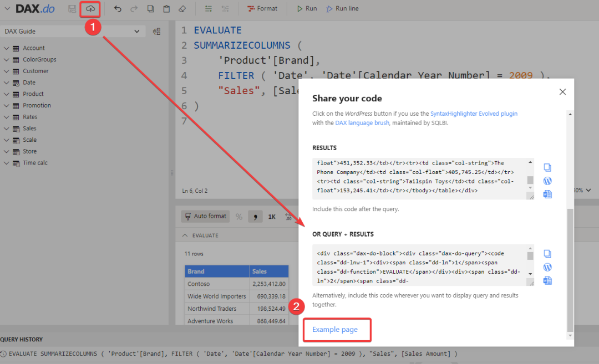Click the indent lines icon
599x364 pixels.
pos(208,8)
